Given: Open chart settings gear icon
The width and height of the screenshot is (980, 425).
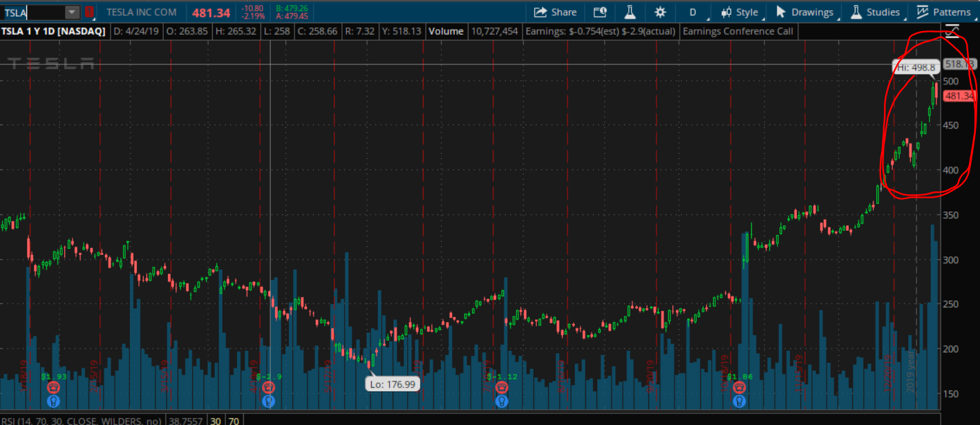Looking at the screenshot, I should tap(660, 12).
